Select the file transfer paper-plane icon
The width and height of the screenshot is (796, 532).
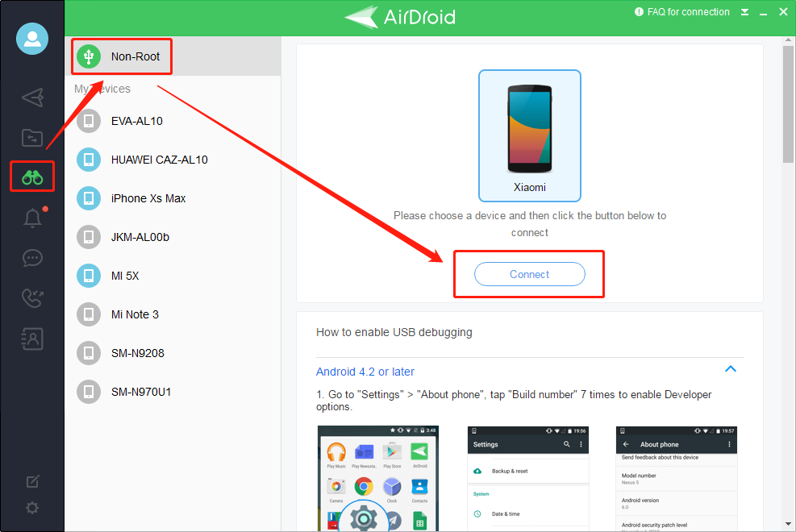pyautogui.click(x=32, y=98)
